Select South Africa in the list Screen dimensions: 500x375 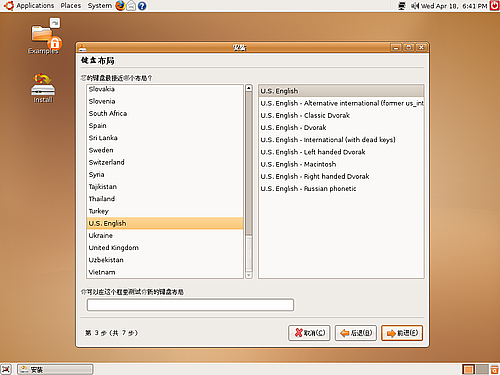click(x=165, y=113)
